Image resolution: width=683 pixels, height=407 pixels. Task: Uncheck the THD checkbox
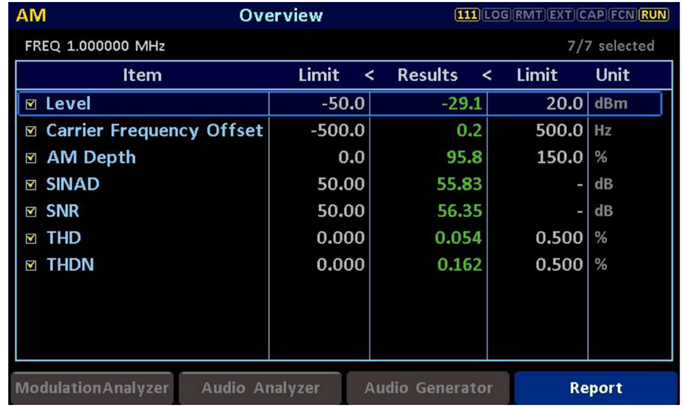pyautogui.click(x=31, y=238)
